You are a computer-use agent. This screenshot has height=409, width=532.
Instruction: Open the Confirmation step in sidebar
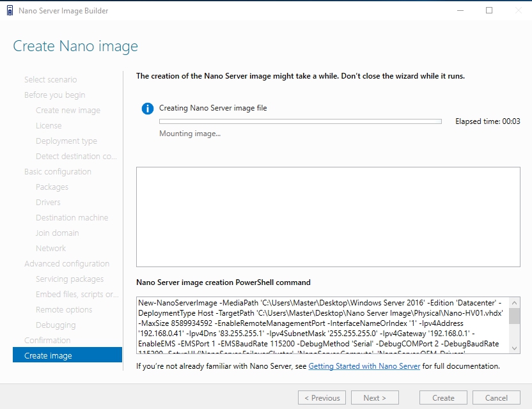coord(47,340)
